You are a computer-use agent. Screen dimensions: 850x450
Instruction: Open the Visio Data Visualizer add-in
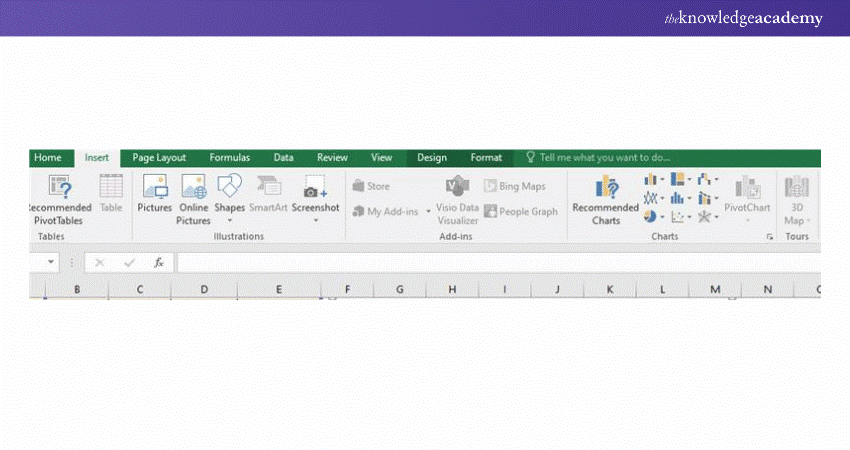coord(457,187)
